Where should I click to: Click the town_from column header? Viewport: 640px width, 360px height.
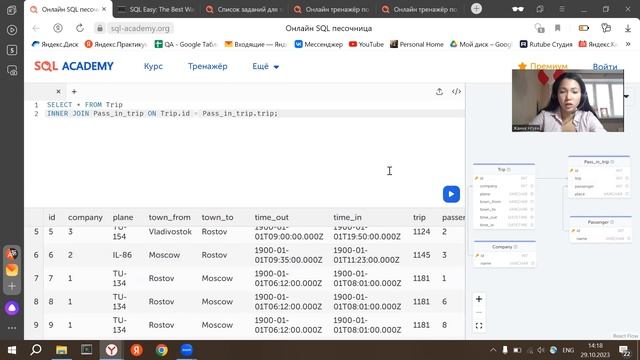point(169,217)
